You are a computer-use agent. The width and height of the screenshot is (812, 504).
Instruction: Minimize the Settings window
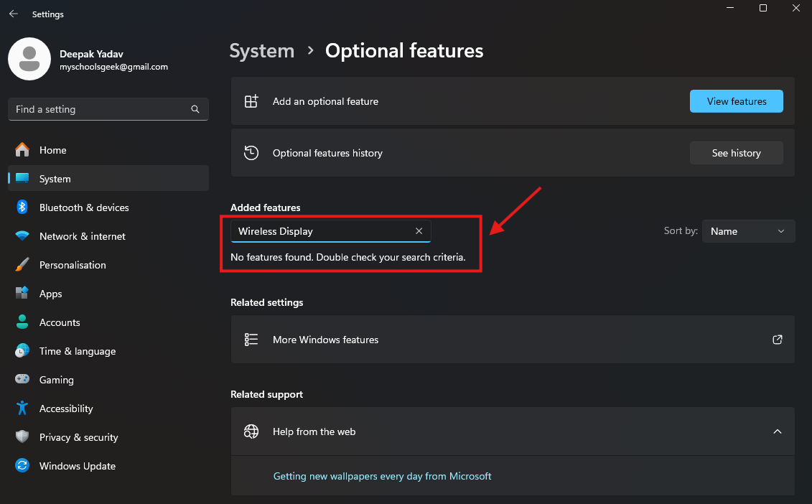pyautogui.click(x=730, y=8)
